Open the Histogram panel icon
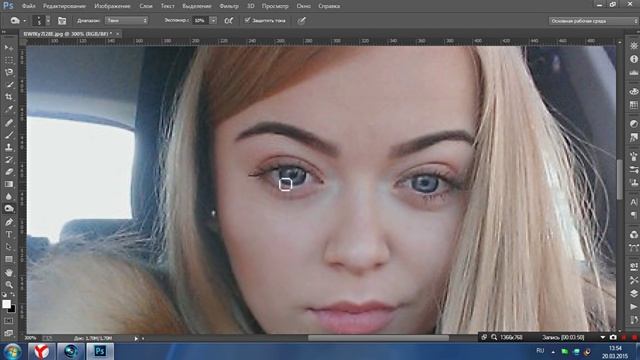Viewport: 640px width, 360px height. [633, 73]
